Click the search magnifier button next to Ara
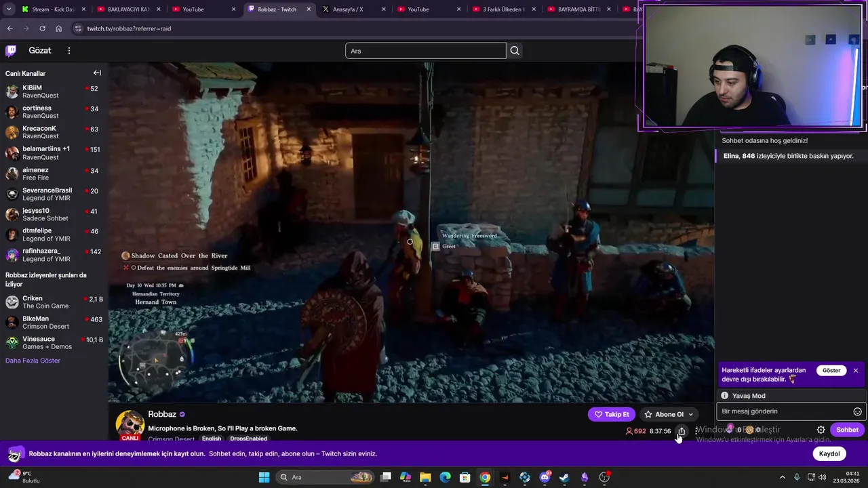Image resolution: width=868 pixels, height=488 pixels. (515, 51)
